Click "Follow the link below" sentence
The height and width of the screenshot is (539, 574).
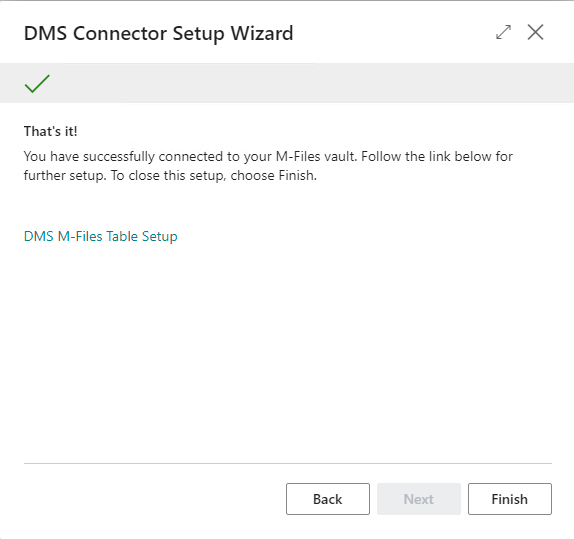tap(426, 156)
